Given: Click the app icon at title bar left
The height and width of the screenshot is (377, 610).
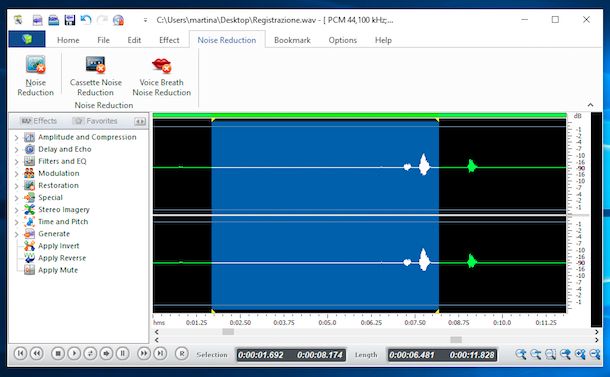Looking at the screenshot, I should point(18,19).
